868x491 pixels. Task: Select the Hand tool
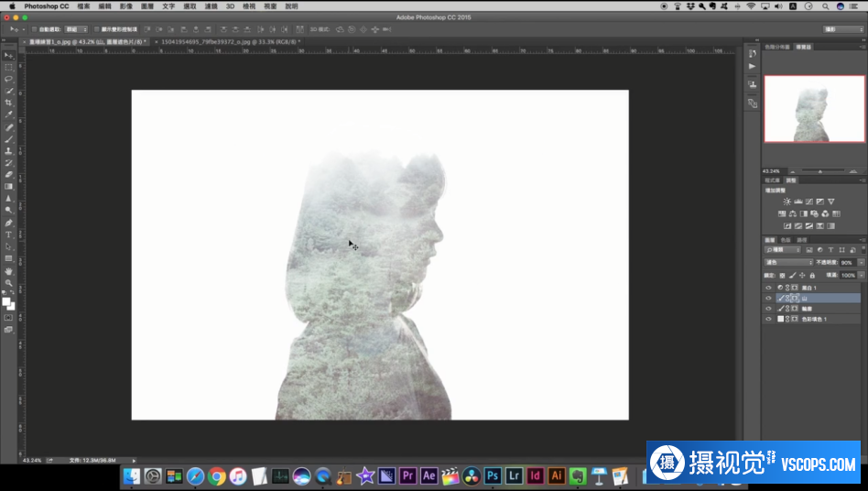tap(8, 270)
